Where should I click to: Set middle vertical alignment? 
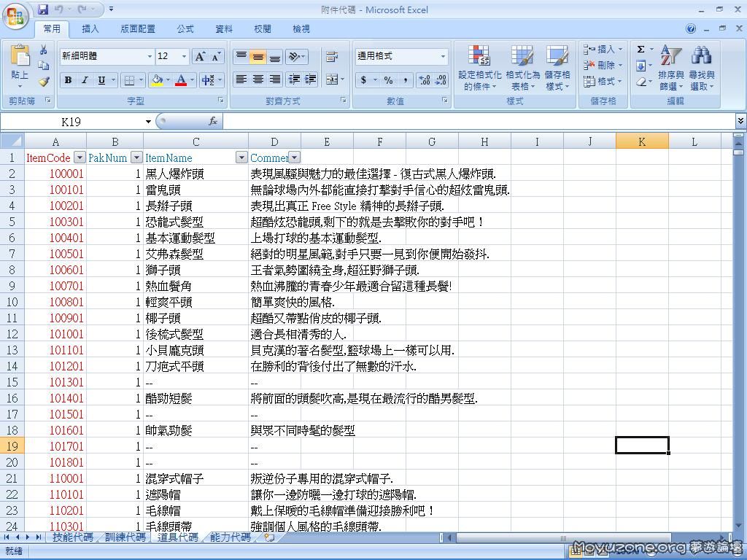[x=258, y=57]
